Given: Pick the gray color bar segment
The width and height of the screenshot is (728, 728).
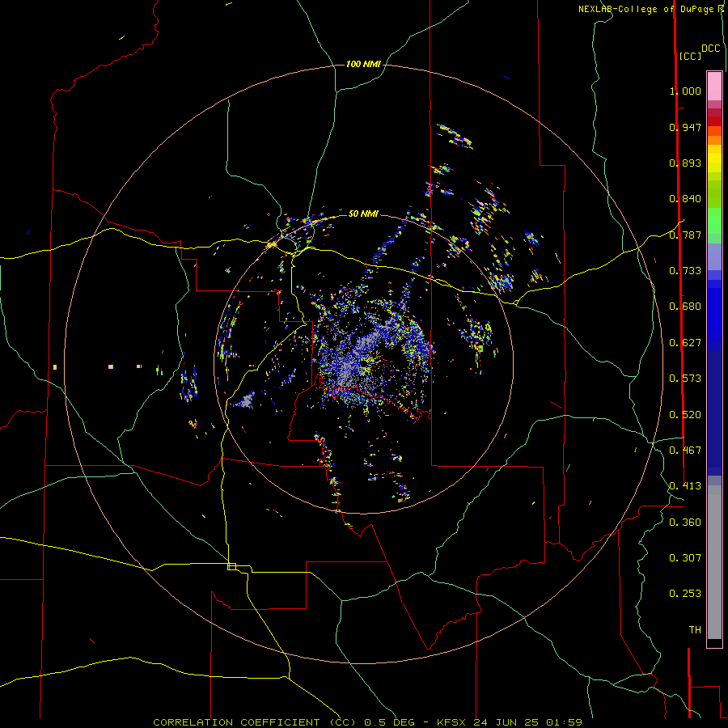Looking at the screenshot, I should coord(714,562).
